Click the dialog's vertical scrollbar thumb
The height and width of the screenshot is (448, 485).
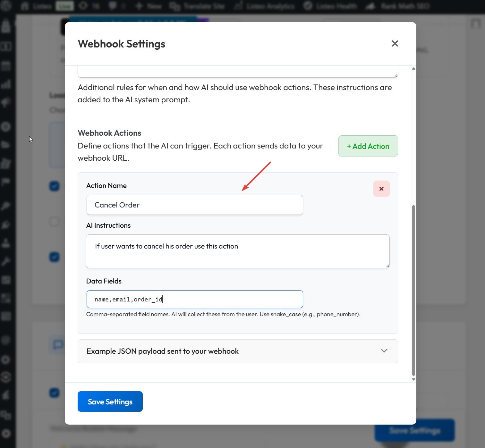(x=413, y=289)
